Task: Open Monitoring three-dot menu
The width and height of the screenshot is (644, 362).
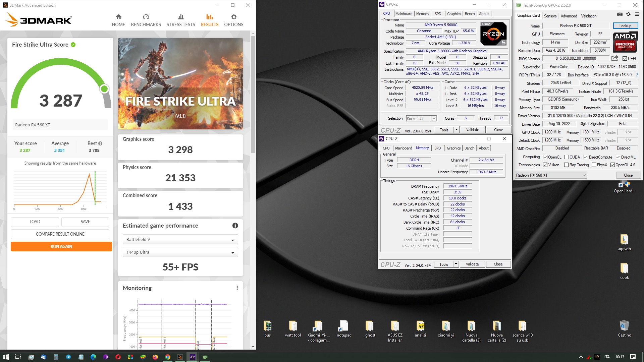Action: 237,288
